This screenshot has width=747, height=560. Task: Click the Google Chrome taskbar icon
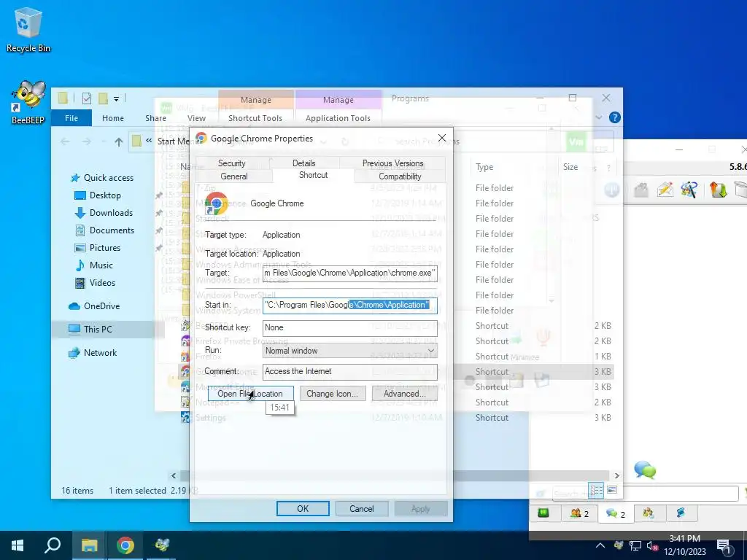125,545
